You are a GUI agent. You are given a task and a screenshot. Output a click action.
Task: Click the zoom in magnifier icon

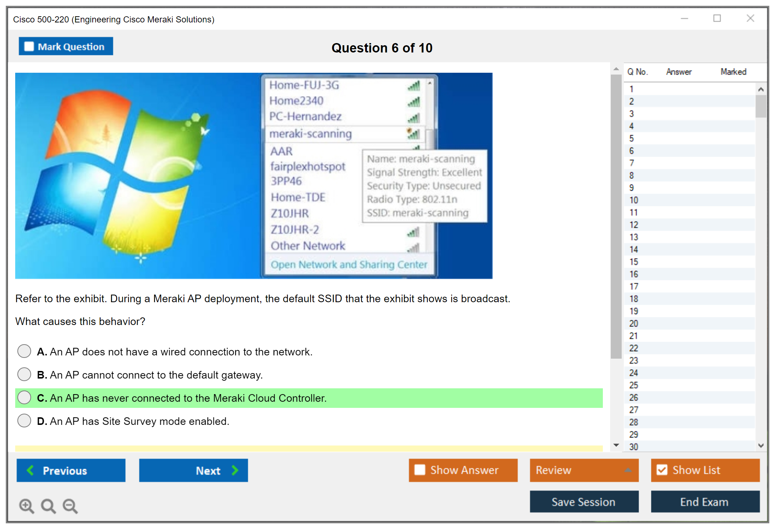click(x=26, y=506)
